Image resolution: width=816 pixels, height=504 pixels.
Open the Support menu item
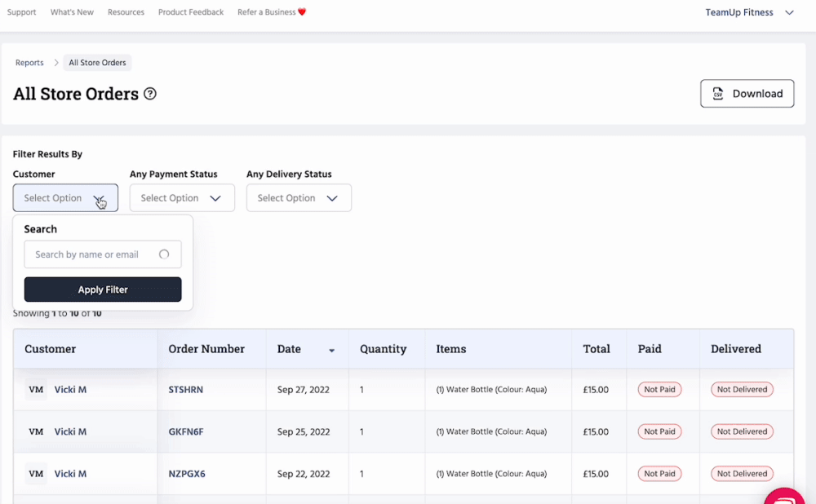(21, 12)
